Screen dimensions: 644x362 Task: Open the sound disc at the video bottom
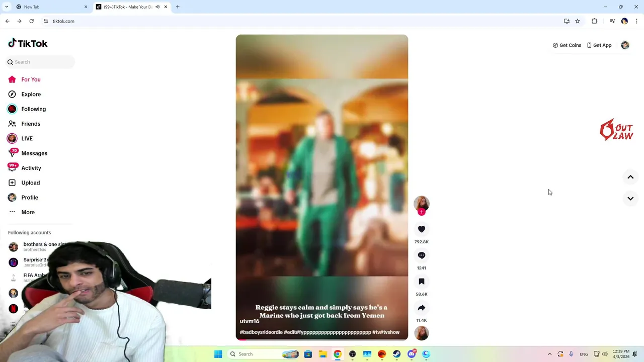coord(422,333)
